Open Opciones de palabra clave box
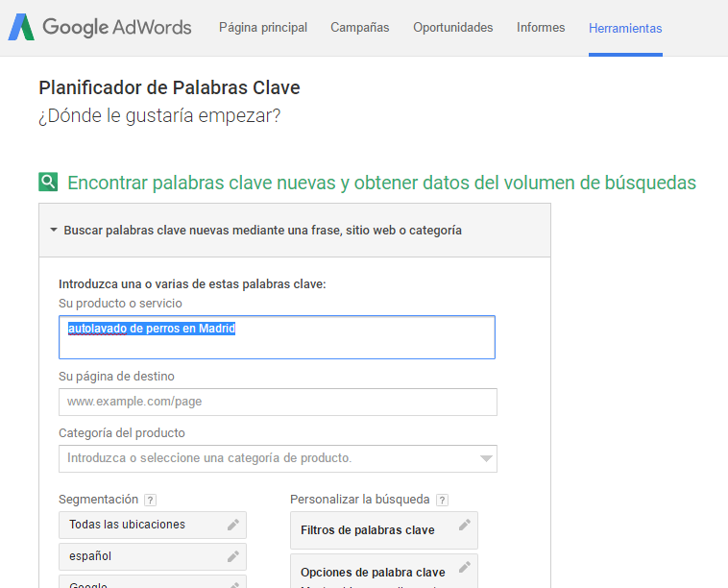The height and width of the screenshot is (588, 728). (x=384, y=571)
